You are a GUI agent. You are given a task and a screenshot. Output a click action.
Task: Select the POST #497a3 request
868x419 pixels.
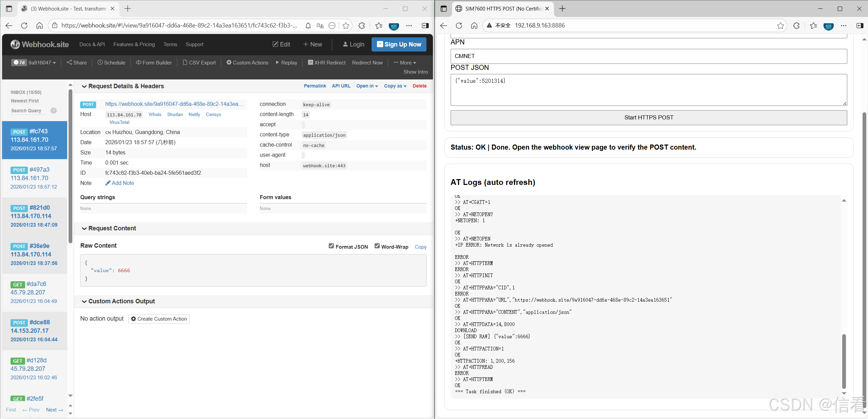pyautogui.click(x=34, y=178)
